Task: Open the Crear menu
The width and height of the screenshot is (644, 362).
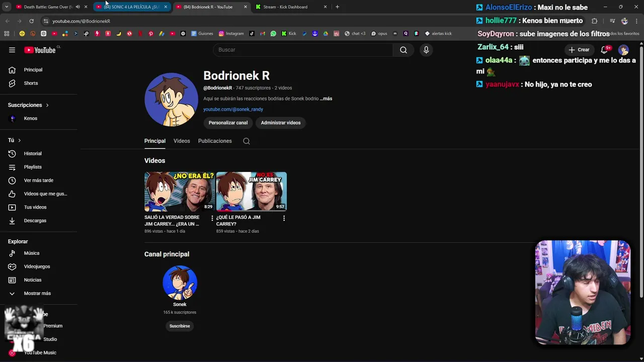Action: point(579,50)
